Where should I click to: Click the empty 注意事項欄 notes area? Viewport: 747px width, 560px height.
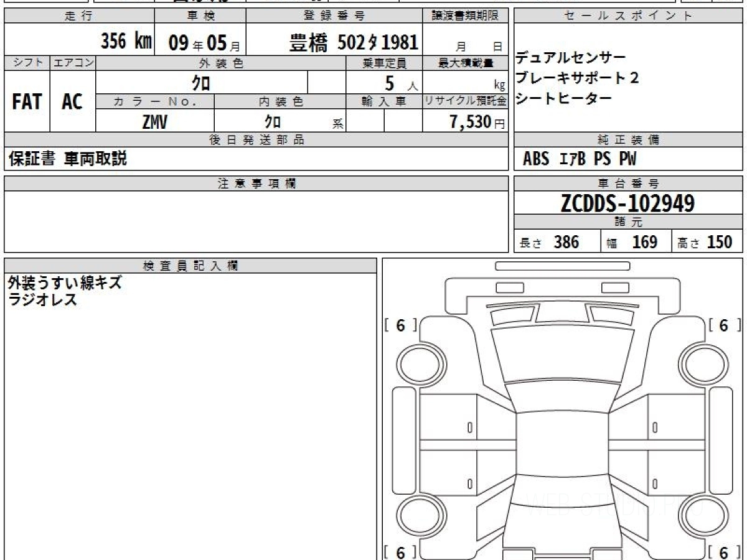(x=256, y=222)
